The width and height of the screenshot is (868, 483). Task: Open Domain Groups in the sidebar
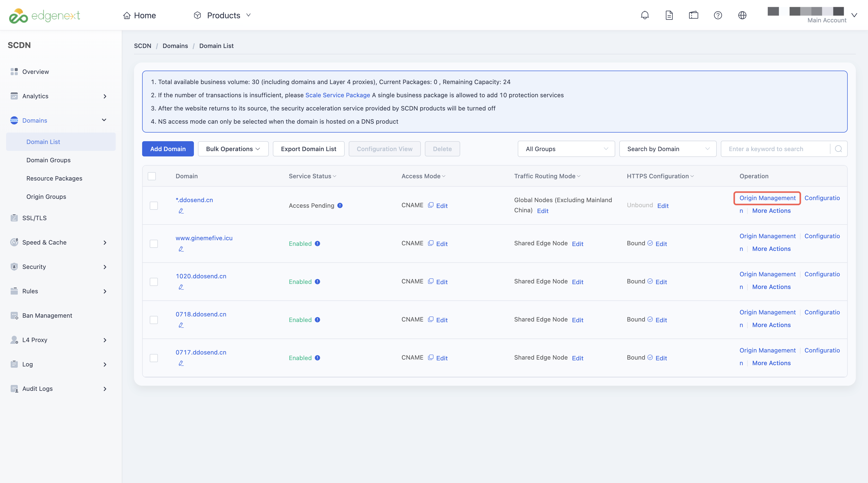48,160
